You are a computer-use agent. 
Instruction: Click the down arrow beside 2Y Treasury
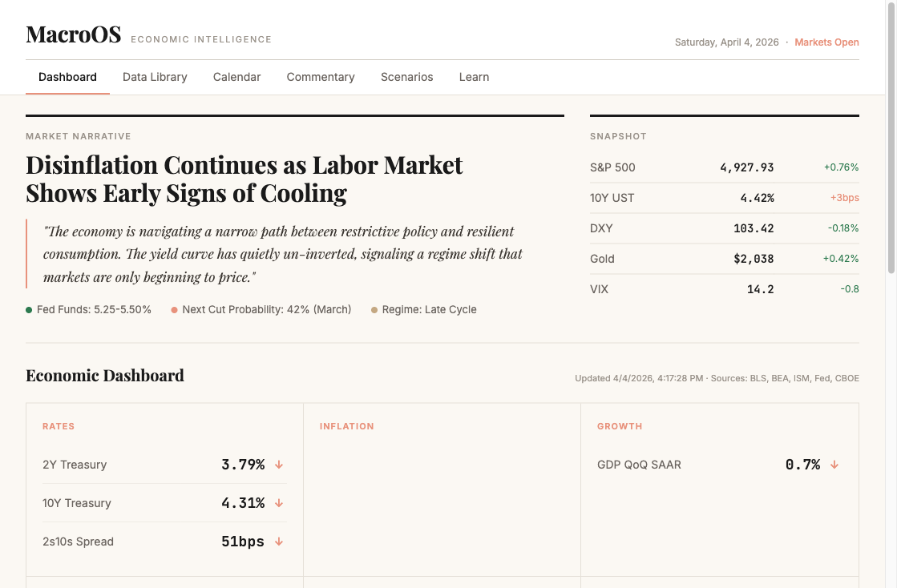279,465
